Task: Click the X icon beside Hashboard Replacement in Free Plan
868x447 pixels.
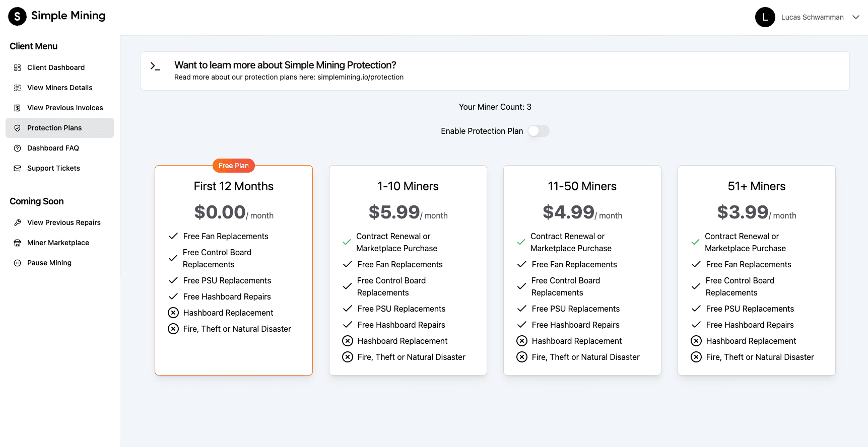Action: [x=173, y=313]
